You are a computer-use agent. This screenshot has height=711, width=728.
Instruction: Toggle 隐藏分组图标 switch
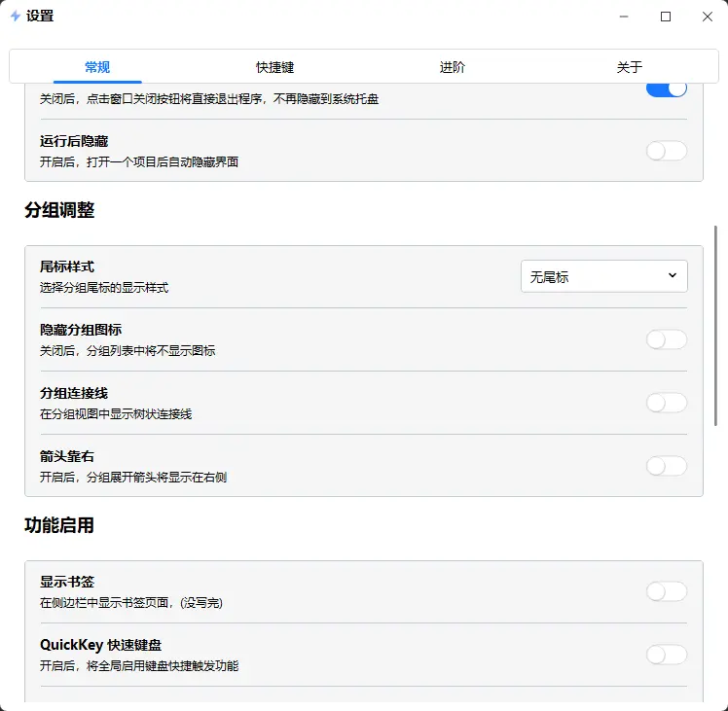pos(667,339)
